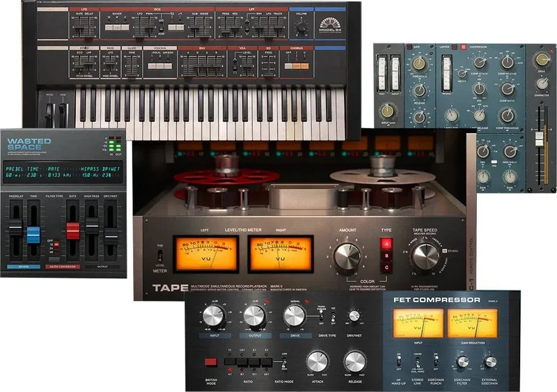557x392 pixels.
Task: Flip the Transformer drive type switch
Action: pos(321,315)
